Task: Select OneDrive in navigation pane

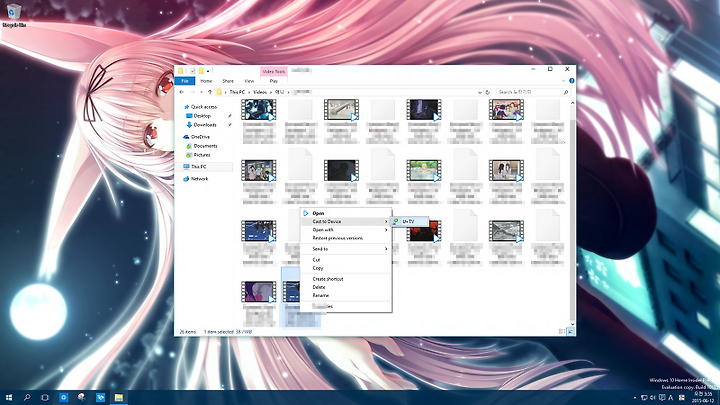Action: [197, 137]
